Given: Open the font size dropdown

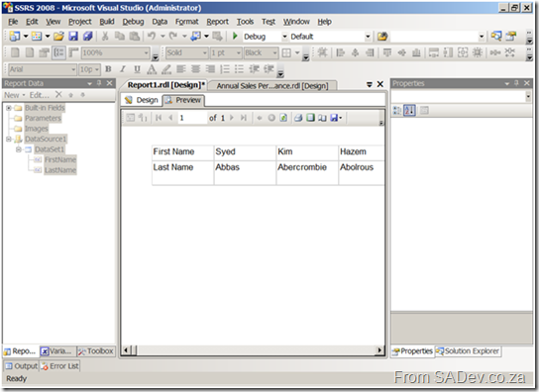Looking at the screenshot, I should (96, 69).
